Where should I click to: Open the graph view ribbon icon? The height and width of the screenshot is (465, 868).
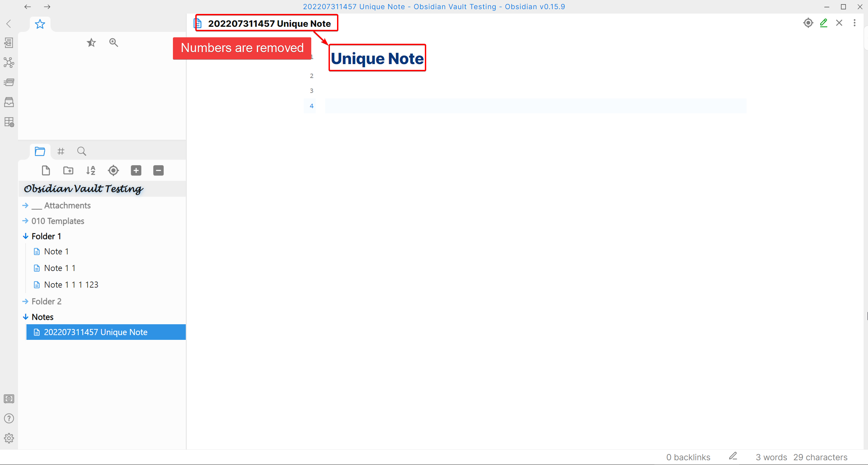(9, 62)
